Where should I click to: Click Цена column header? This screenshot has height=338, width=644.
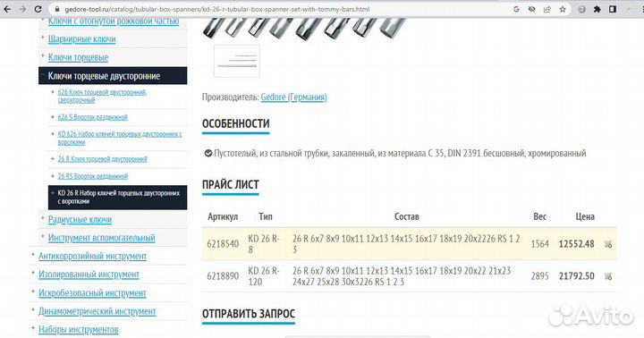pos(585,217)
